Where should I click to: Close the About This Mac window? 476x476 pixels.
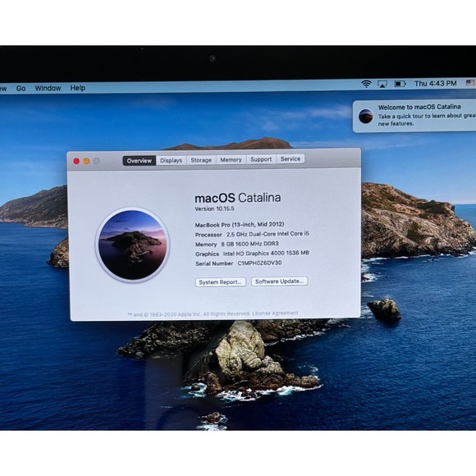pyautogui.click(x=76, y=161)
